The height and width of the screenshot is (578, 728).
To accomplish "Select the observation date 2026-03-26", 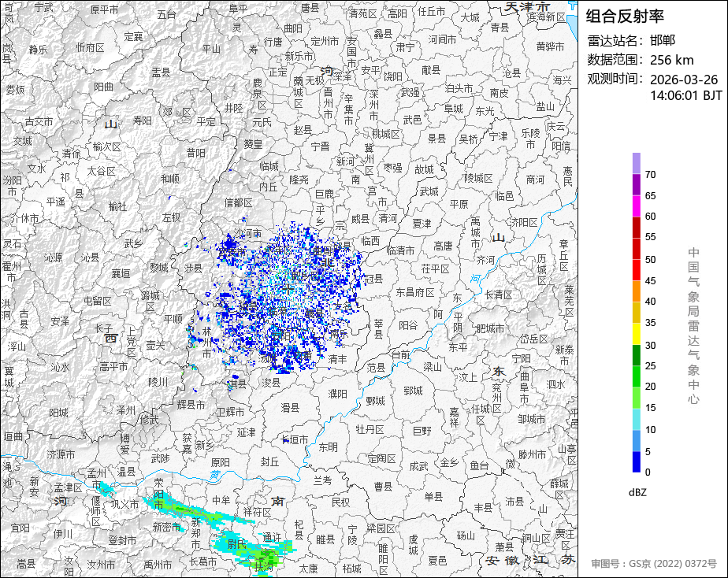I will [684, 80].
